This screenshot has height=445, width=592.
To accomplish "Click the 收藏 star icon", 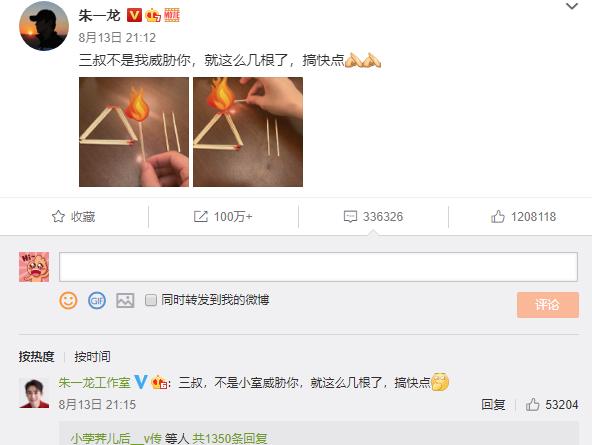I will [x=59, y=216].
